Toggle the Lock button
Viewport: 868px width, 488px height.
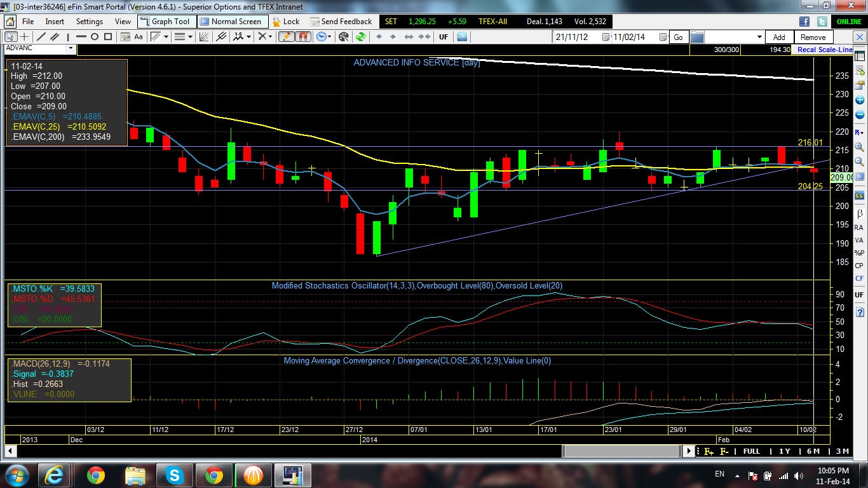click(x=286, y=21)
